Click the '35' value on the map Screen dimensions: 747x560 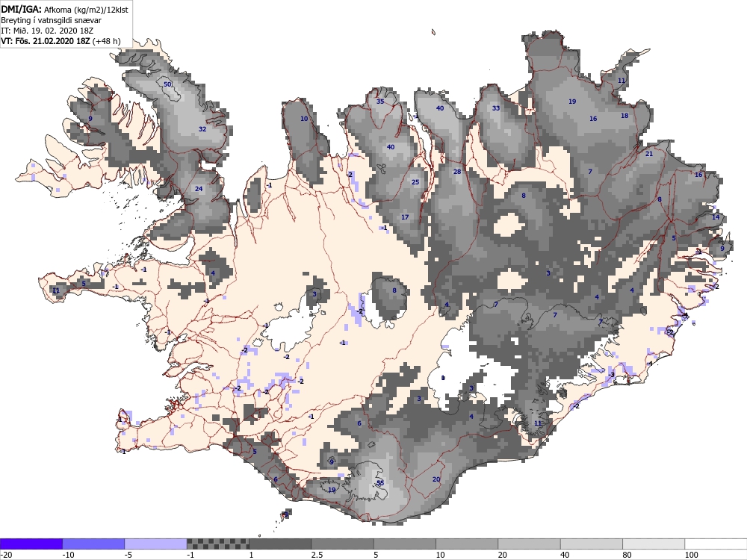point(380,102)
